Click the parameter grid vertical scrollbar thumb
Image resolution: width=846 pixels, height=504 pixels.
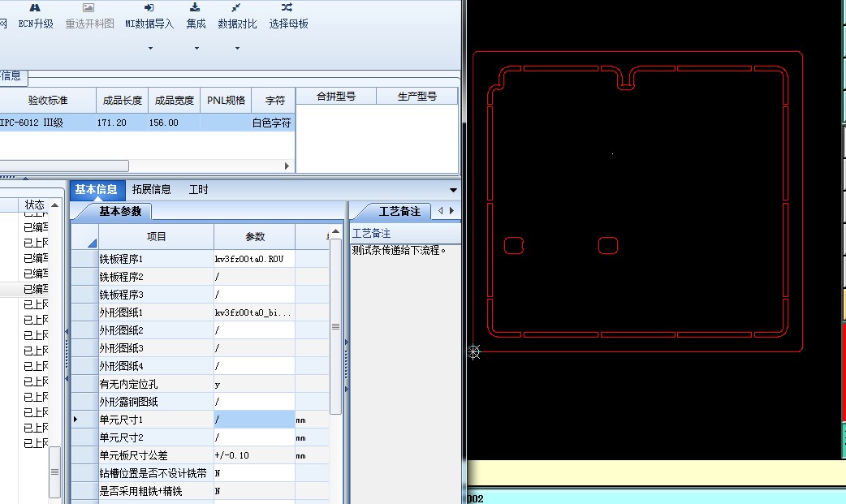(x=335, y=326)
